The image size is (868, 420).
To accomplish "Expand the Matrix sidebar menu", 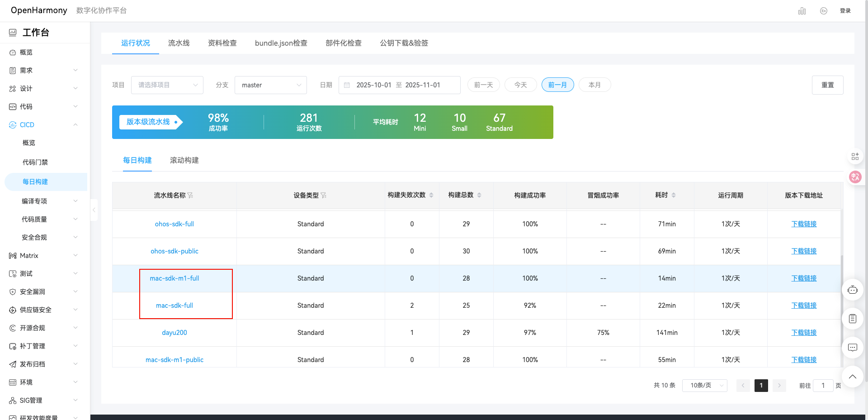I will click(75, 255).
